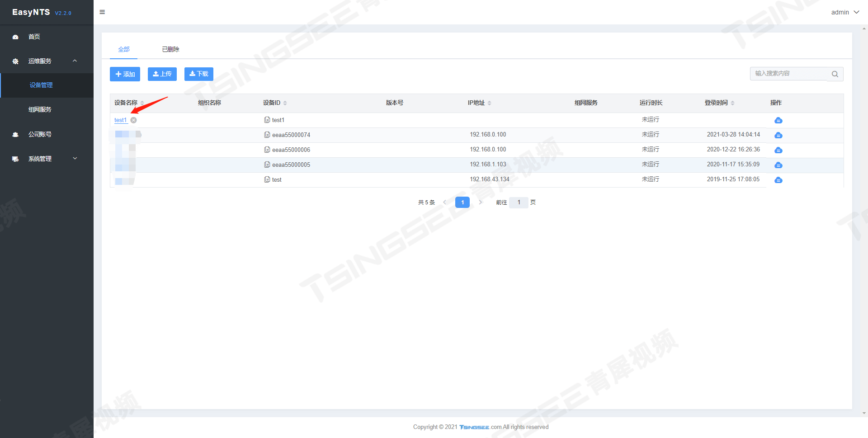Open the test1 device name link
This screenshot has height=438, width=868.
(x=121, y=120)
